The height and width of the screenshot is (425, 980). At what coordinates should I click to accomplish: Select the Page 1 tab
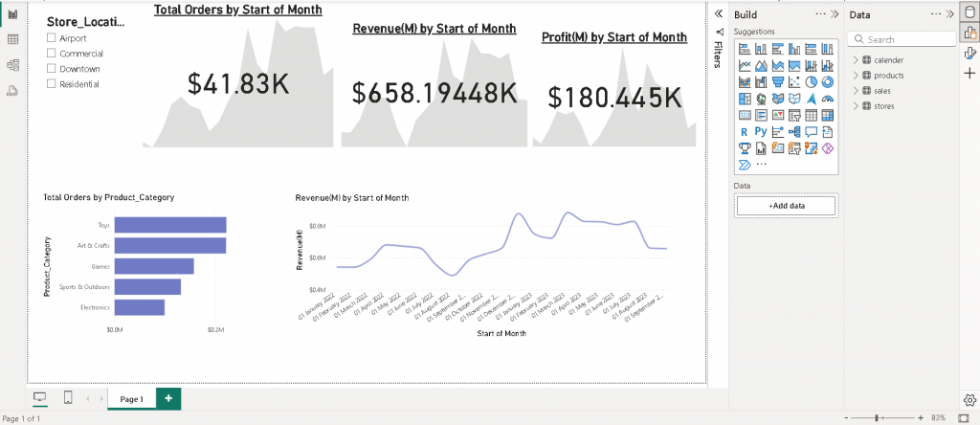(x=131, y=399)
